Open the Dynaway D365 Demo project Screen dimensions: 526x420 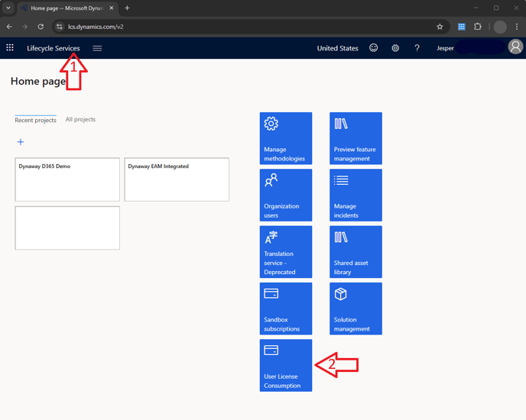[67, 179]
